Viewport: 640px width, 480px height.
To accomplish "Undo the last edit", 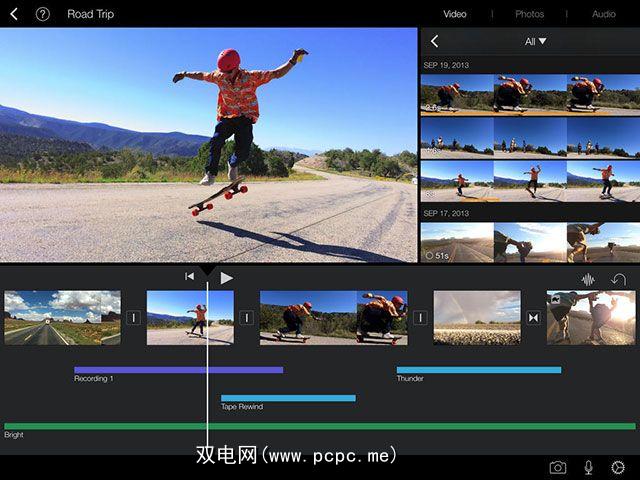I will click(x=618, y=280).
